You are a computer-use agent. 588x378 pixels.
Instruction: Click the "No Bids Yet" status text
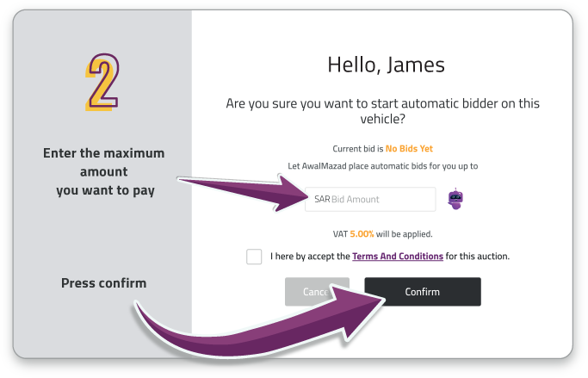click(409, 149)
